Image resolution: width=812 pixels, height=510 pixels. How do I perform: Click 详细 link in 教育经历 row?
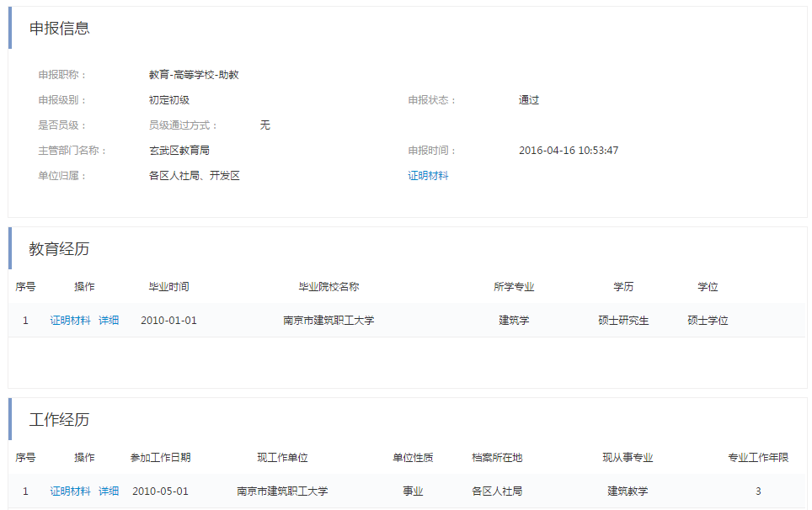[x=109, y=321]
